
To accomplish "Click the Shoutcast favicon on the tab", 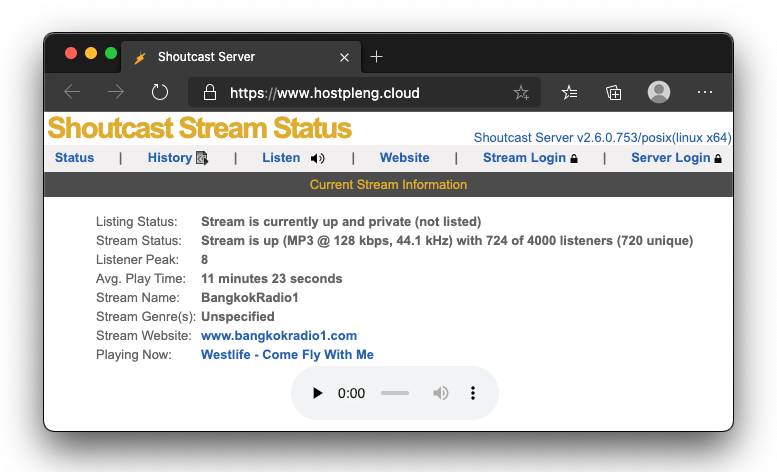I will click(140, 58).
